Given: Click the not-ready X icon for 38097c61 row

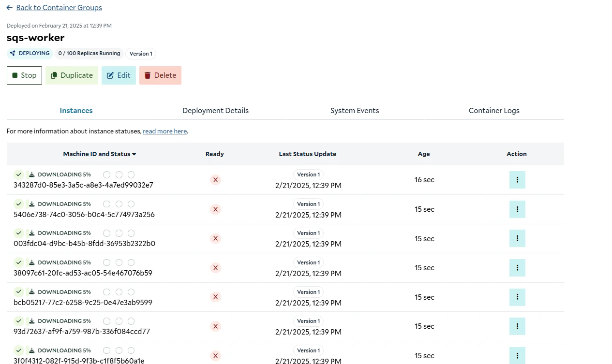Looking at the screenshot, I should coord(215,268).
